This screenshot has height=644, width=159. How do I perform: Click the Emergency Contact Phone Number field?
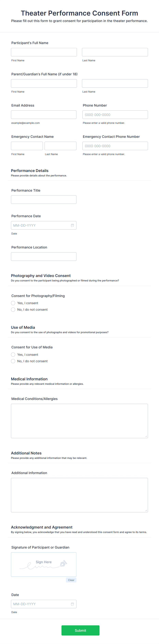(115, 146)
